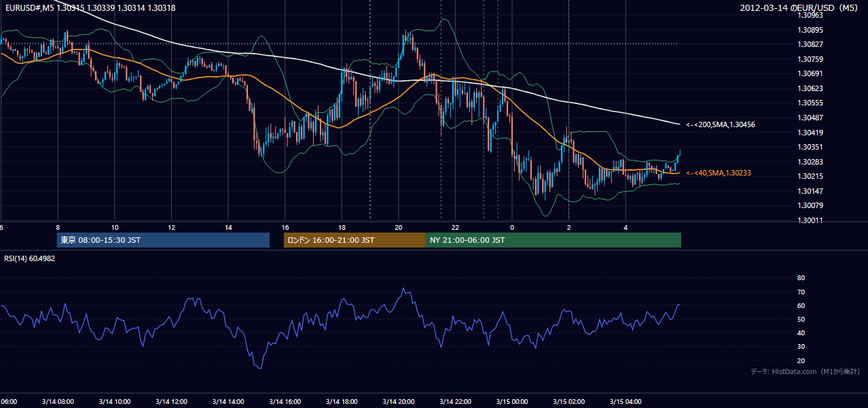868x408 pixels.
Task: Click RSI scale value 20
Action: point(801,360)
